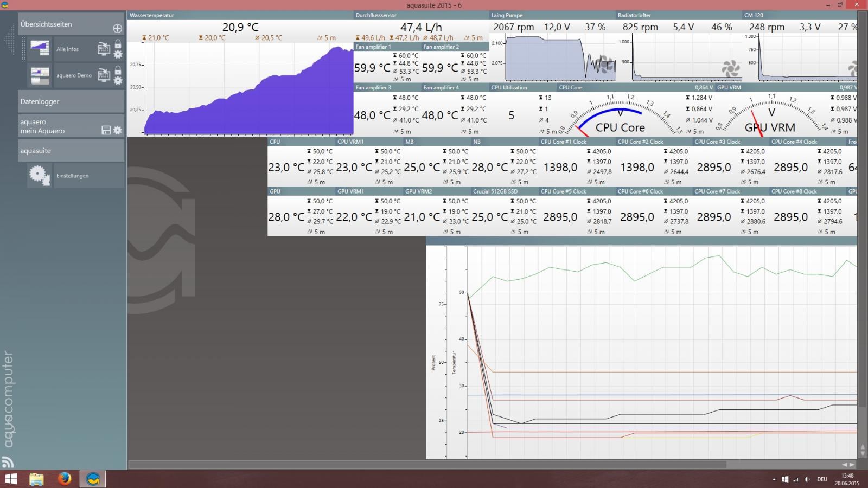Click the Radiatorlüfter fan icon
The image size is (868, 488).
point(730,68)
